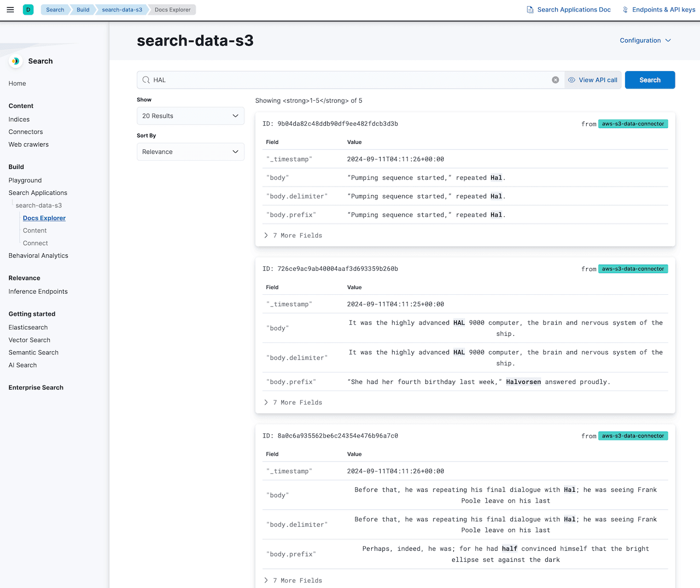The height and width of the screenshot is (588, 700).
Task: Go to Playground under Build
Action: tap(25, 180)
